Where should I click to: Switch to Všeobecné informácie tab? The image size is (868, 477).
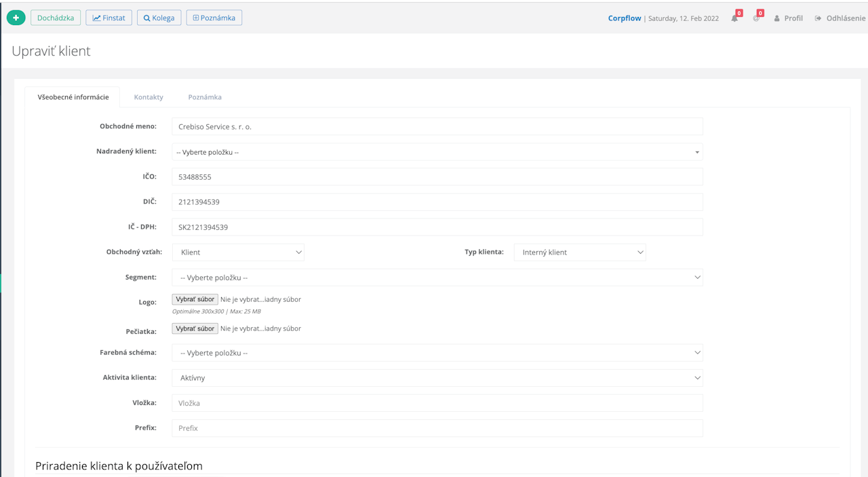click(x=73, y=97)
